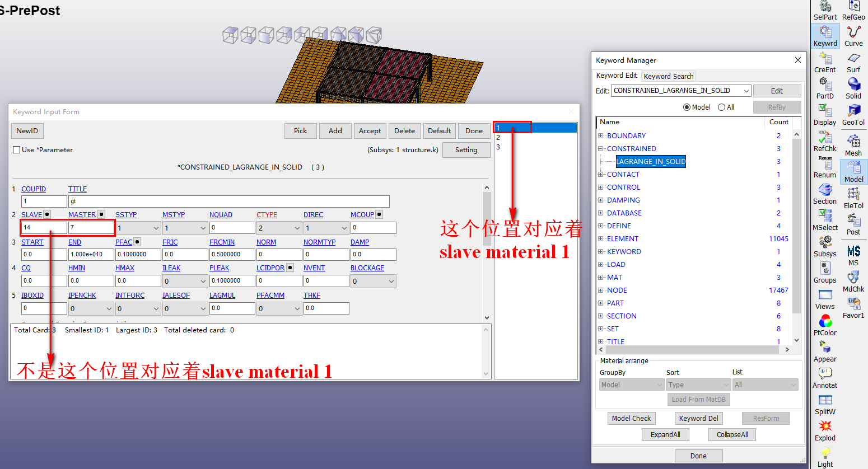868x469 pixels.
Task: Open the CTYPE dropdown
Action: pyautogui.click(x=279, y=227)
